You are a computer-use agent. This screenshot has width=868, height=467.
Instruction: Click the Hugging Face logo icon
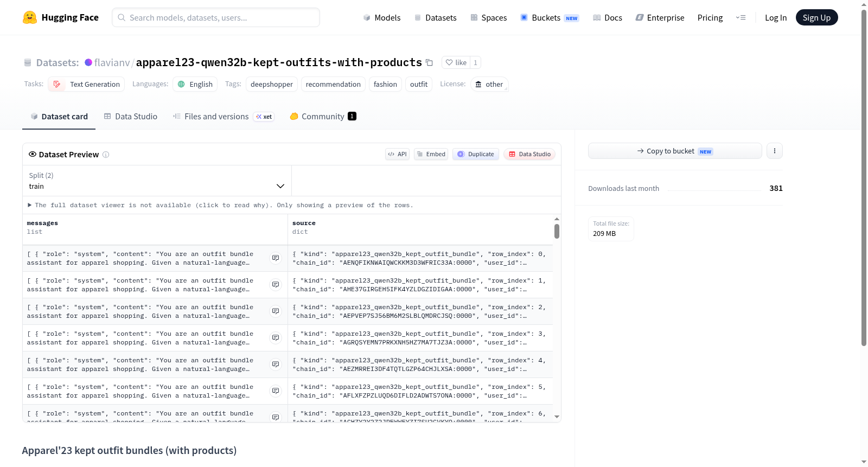[x=30, y=17]
